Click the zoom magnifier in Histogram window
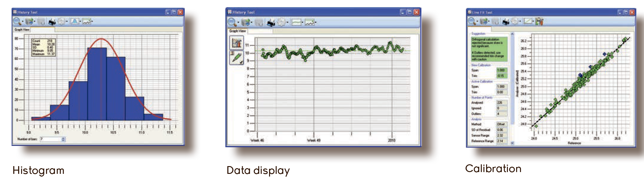 pyautogui.click(x=17, y=21)
